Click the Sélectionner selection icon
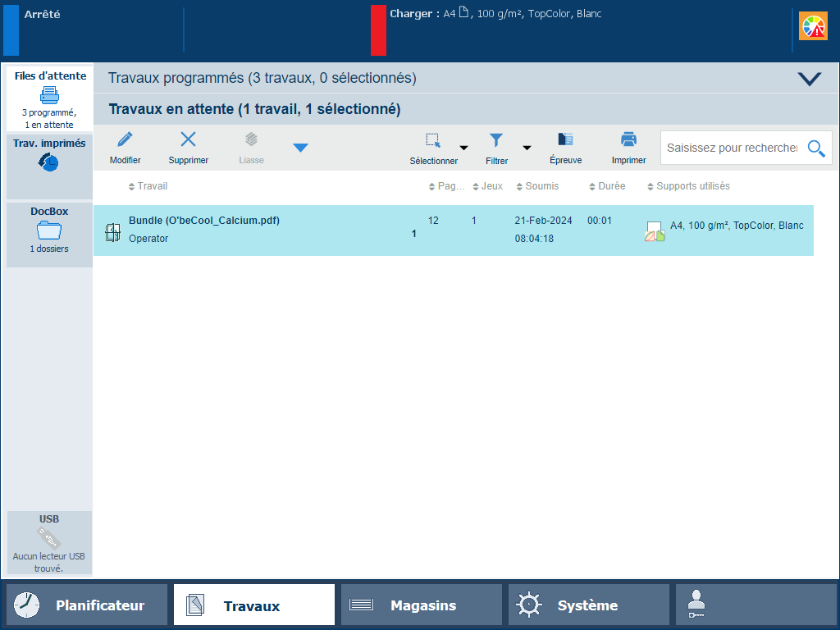The image size is (840, 630). point(433,140)
